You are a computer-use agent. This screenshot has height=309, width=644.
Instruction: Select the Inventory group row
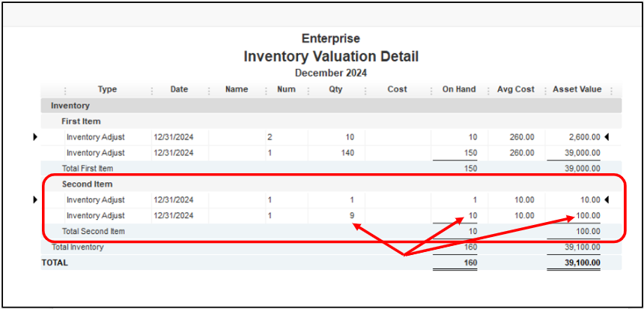(x=70, y=106)
